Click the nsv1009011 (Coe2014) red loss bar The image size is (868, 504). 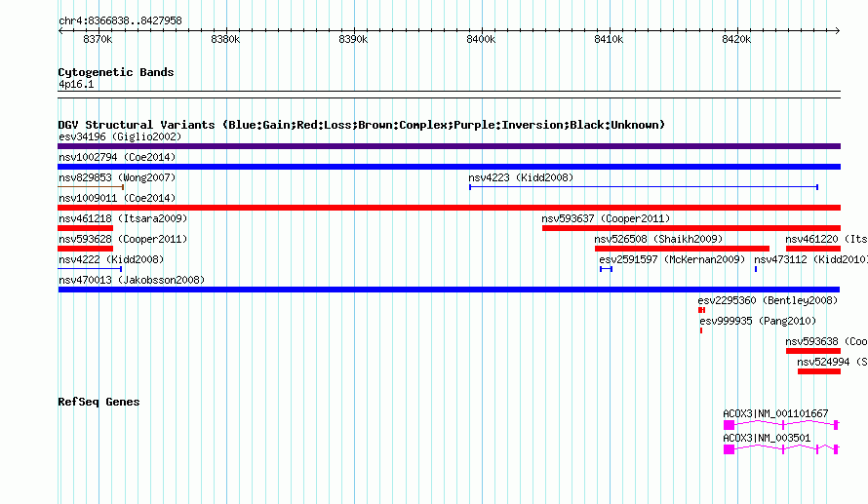[x=449, y=208]
